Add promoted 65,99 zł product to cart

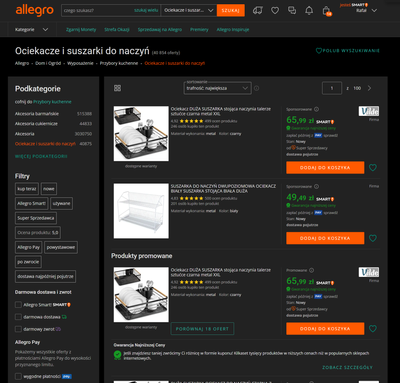[x=325, y=329]
